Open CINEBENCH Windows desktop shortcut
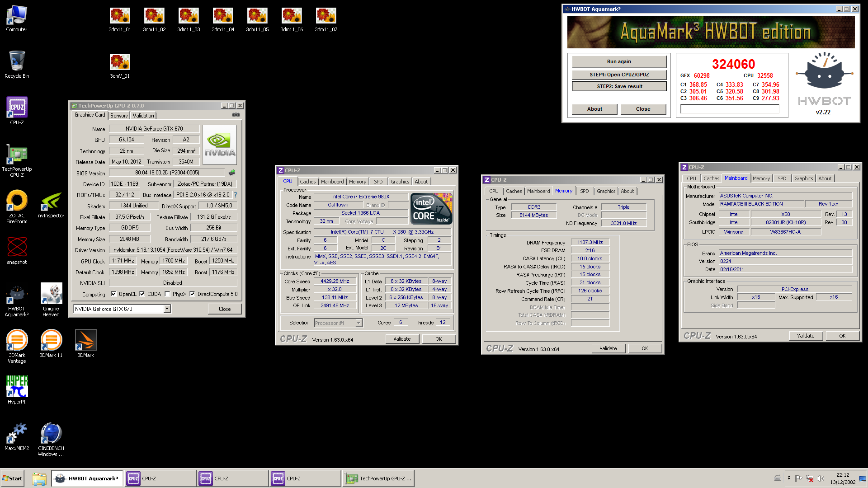 51,439
